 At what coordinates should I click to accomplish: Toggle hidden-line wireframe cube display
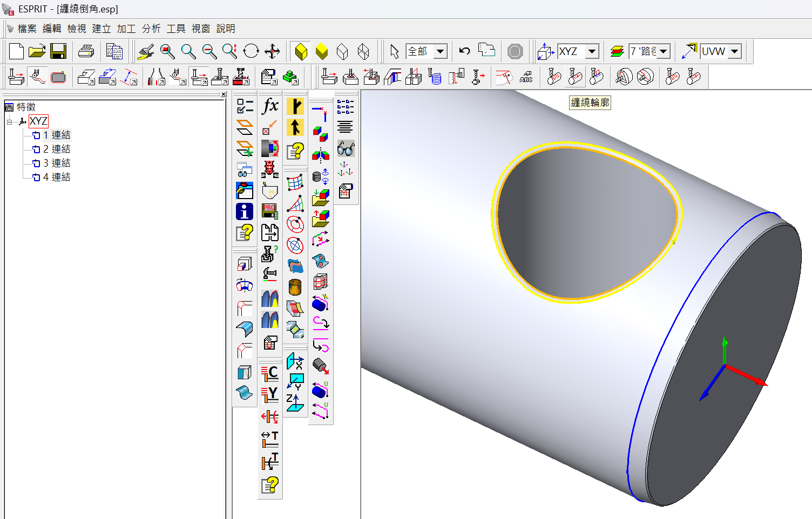(x=363, y=51)
